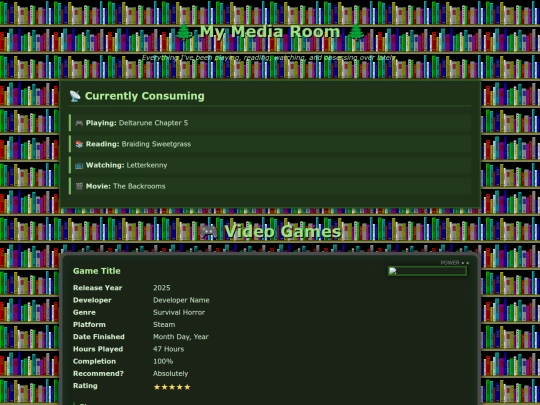The image size is (540, 405).
Task: Click 'Absolutely' recommendation value
Action: [x=170, y=374]
